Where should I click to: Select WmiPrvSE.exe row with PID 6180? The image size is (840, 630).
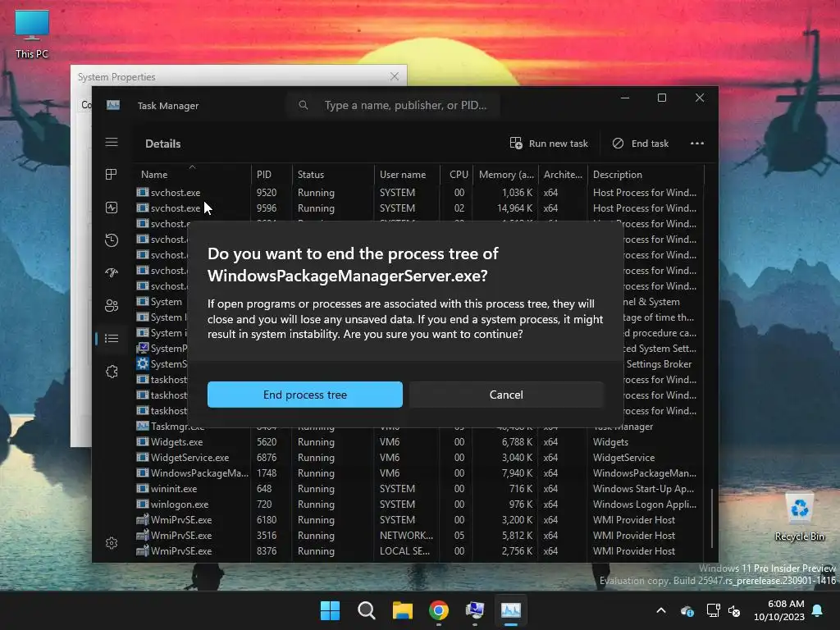click(419, 519)
